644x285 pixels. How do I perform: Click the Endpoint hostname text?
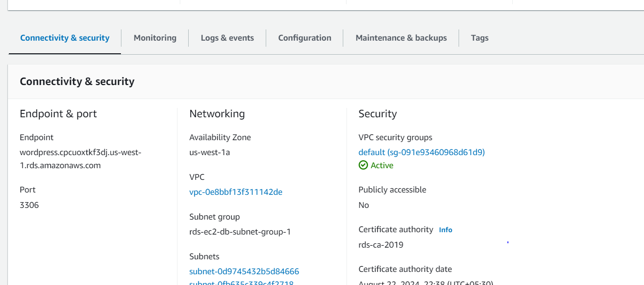pyautogui.click(x=80, y=159)
